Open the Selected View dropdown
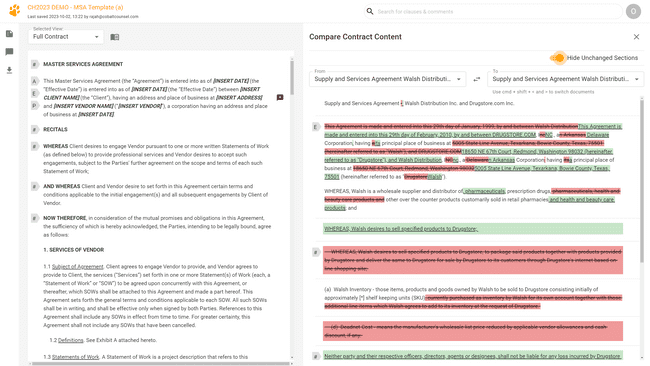Image resolution: width=650 pixels, height=366 pixels. click(x=65, y=36)
